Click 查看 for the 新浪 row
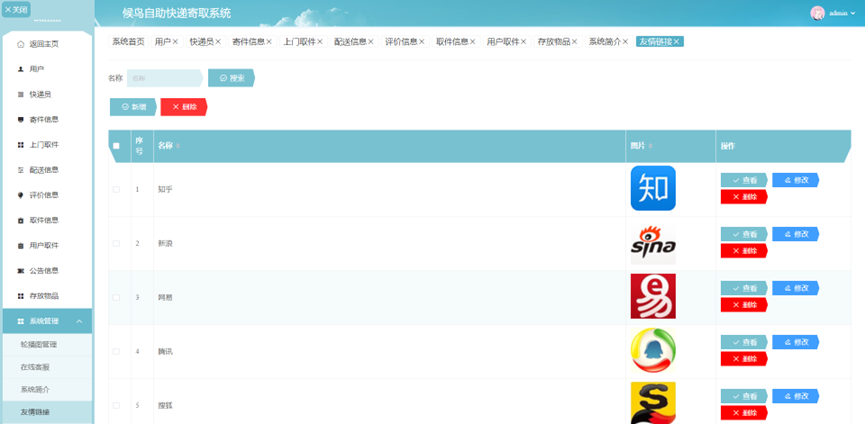Image resolution: width=865 pixels, height=424 pixels. [x=744, y=234]
